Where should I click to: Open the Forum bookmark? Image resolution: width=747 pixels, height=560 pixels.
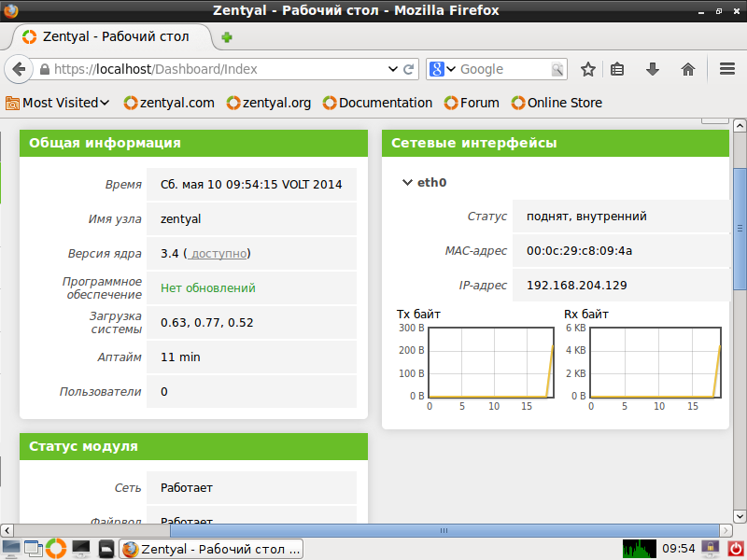pyautogui.click(x=472, y=103)
